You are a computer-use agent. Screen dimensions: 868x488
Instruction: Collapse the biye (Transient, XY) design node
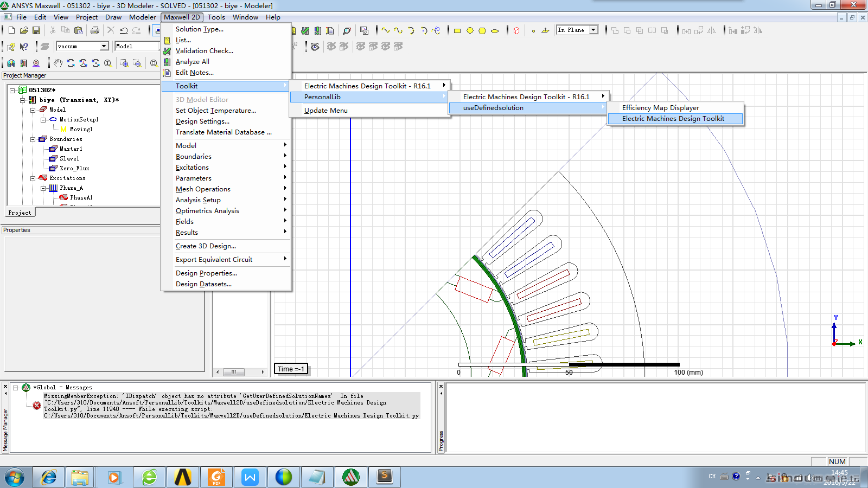[22, 100]
